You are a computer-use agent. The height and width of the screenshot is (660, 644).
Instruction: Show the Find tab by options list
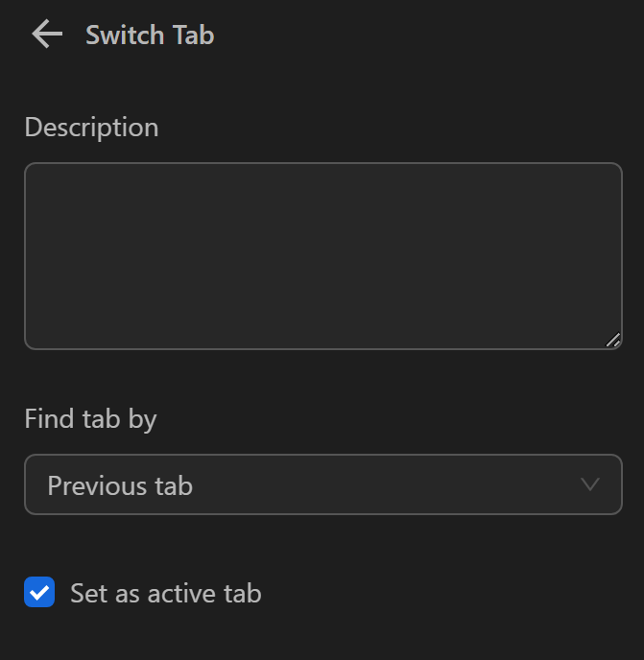(322, 485)
